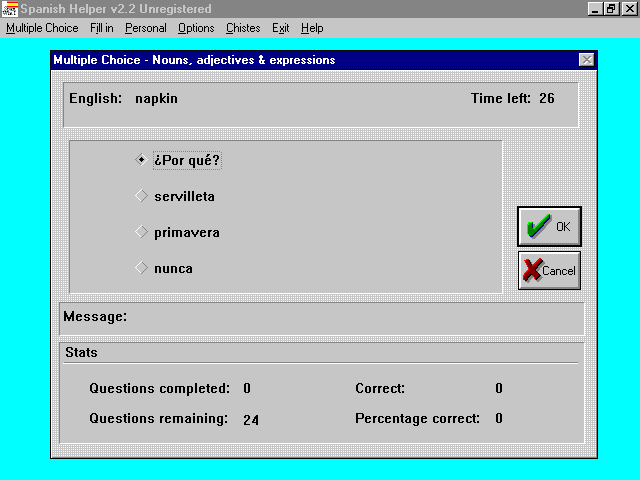Open the Help menu

pos(312,28)
